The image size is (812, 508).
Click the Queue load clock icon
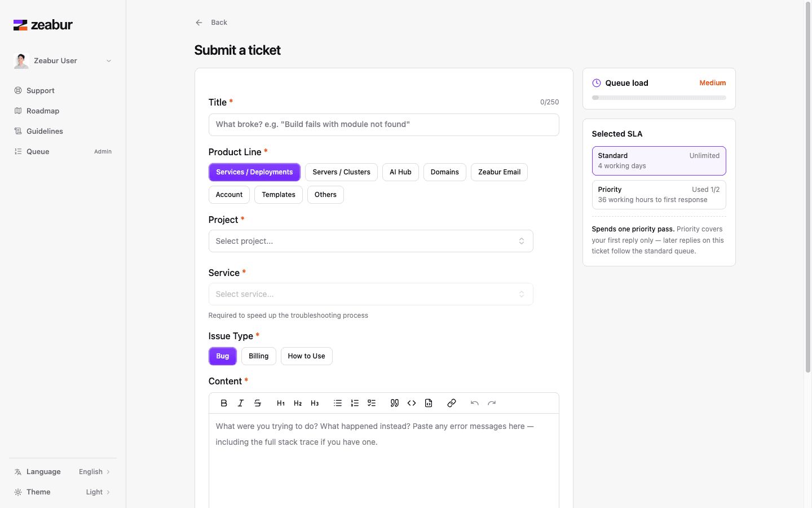click(x=597, y=83)
